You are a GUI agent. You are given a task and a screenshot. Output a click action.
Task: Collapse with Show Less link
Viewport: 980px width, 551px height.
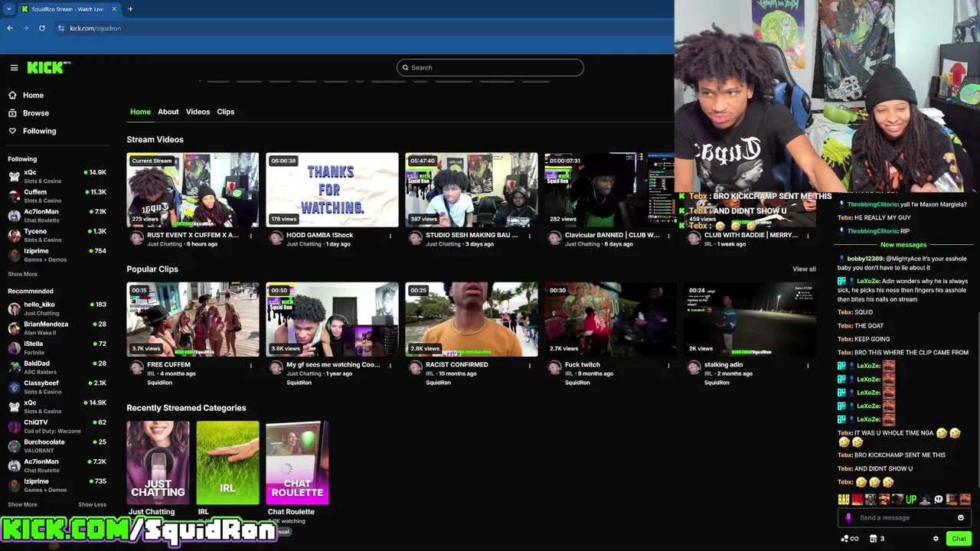coord(92,504)
